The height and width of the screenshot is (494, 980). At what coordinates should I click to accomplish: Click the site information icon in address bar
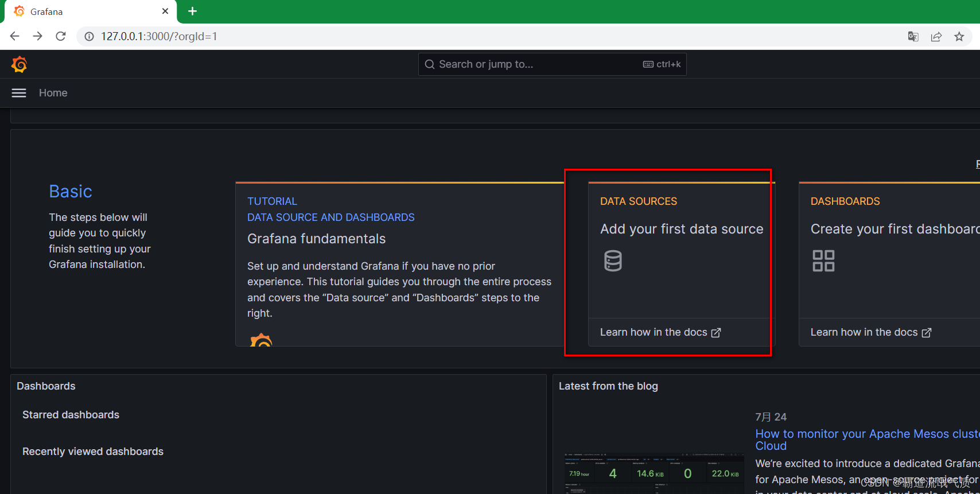click(x=89, y=36)
